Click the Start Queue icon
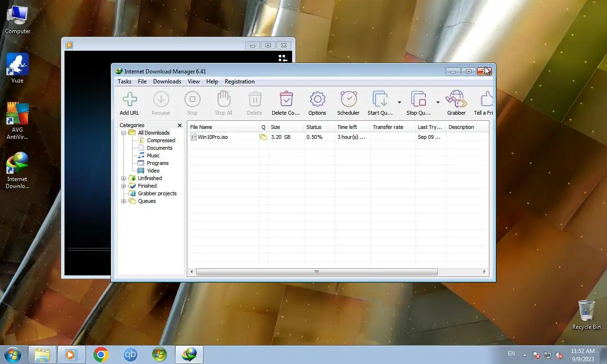This screenshot has height=364, width=607. [380, 99]
